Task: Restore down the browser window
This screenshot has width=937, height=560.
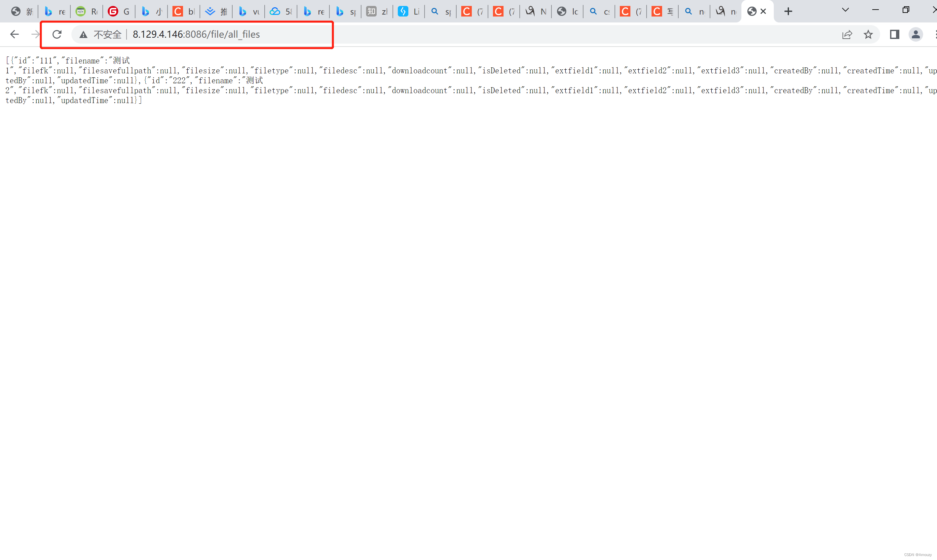Action: pyautogui.click(x=906, y=10)
